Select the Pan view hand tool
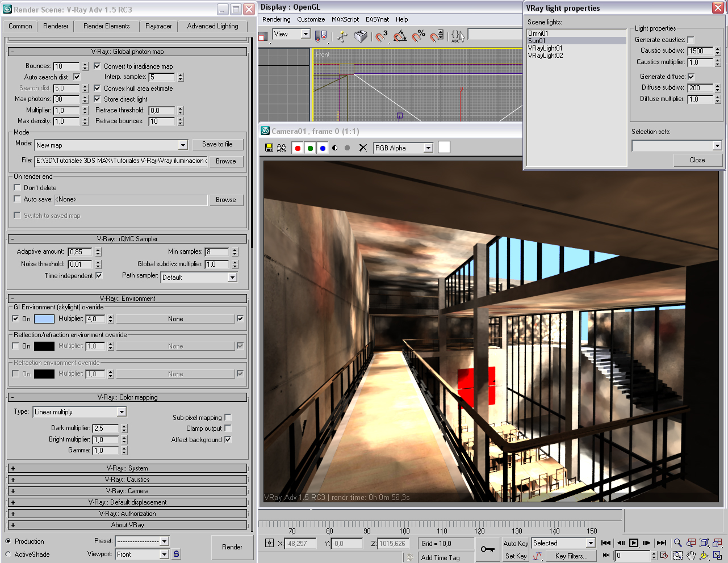The width and height of the screenshot is (728, 563). tap(691, 556)
